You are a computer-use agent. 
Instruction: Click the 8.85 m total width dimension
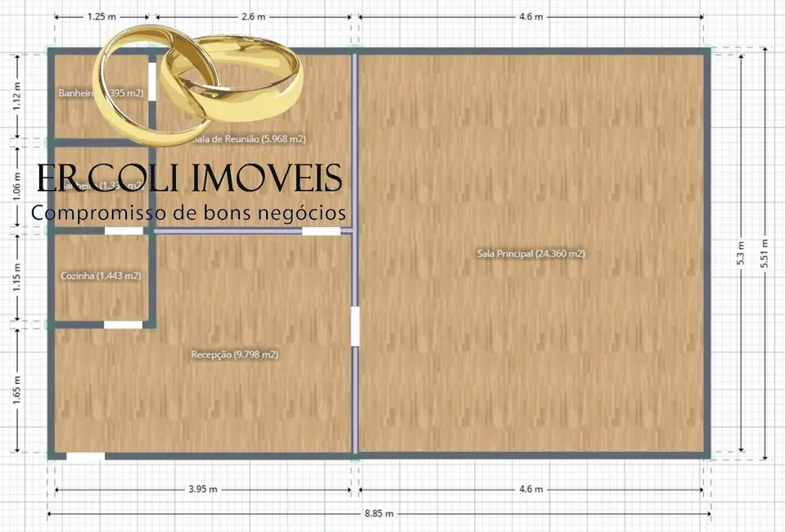pos(378,513)
